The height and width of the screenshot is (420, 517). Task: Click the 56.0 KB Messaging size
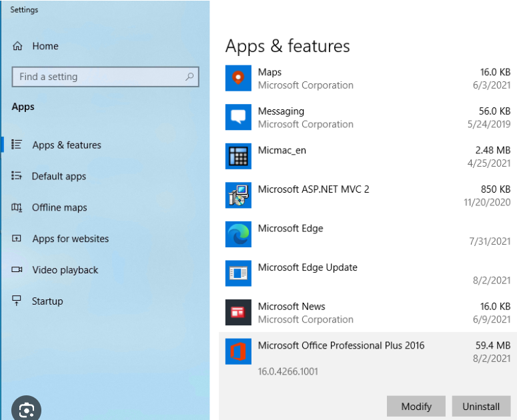click(x=494, y=111)
